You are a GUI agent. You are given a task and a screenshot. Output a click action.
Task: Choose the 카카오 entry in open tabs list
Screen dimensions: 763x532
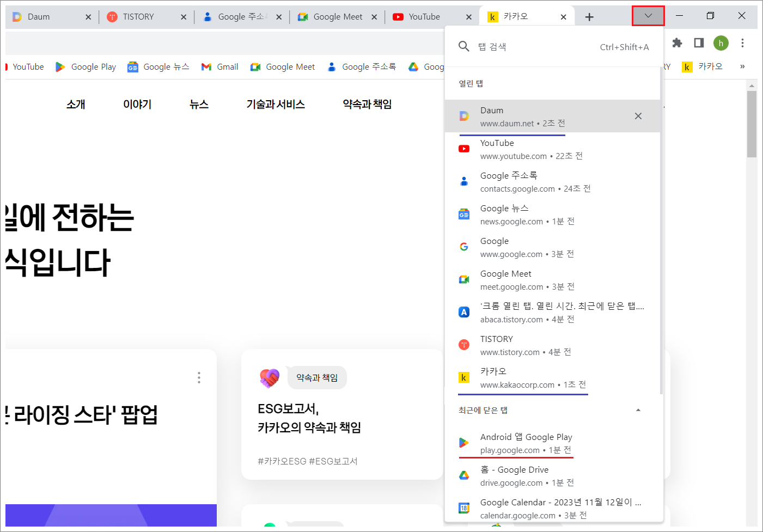(x=552, y=377)
